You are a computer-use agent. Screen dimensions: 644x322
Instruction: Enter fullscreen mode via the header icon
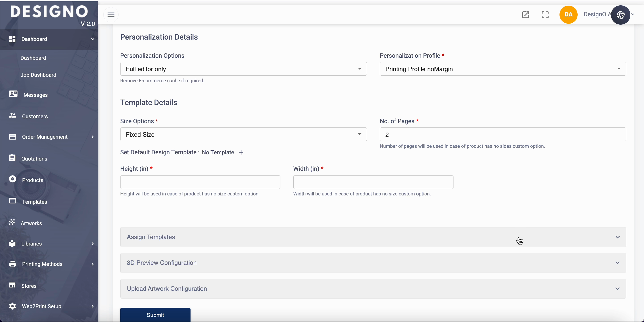tap(545, 15)
